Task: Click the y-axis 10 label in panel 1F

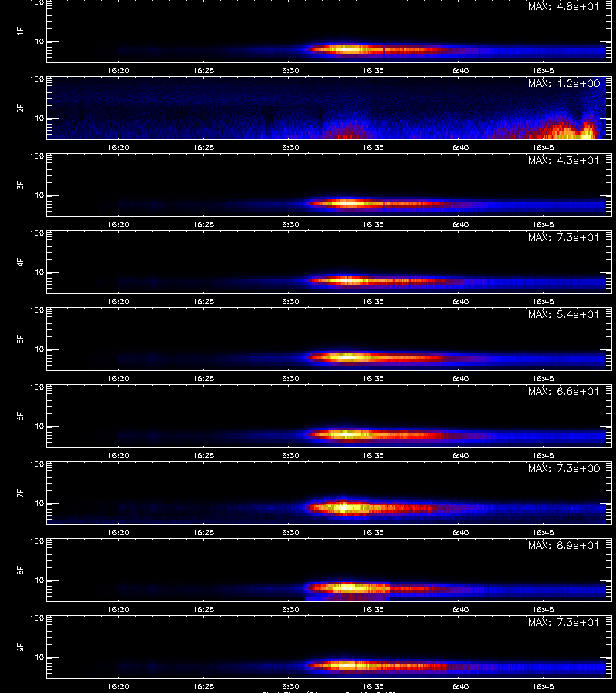Action: coord(39,41)
